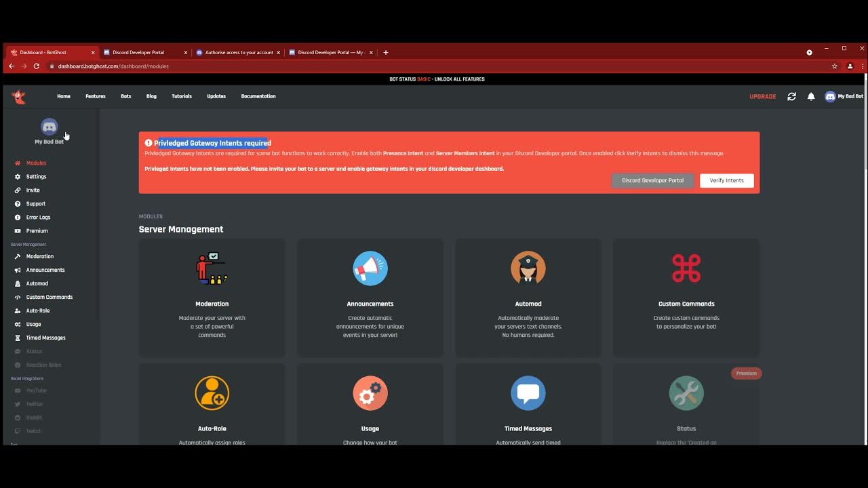Click the Reaction Roles sidebar entry
Screen dimensions: 868x488
coord(44,365)
